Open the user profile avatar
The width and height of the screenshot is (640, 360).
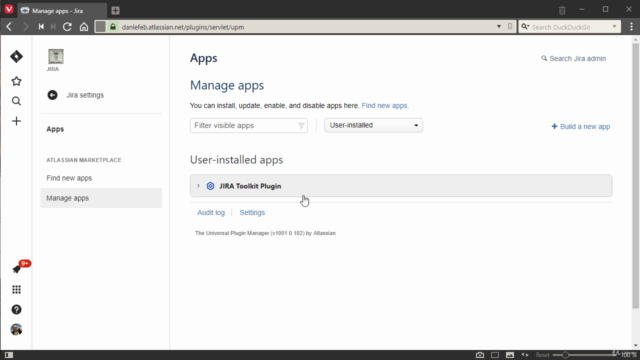point(16,329)
